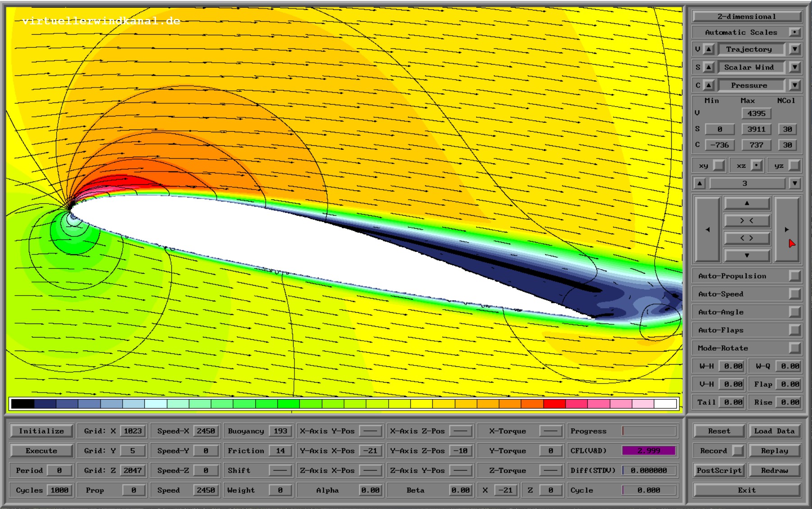Pan view up with the up arrow pad button
Screen dimensions: 812x509
pos(747,204)
